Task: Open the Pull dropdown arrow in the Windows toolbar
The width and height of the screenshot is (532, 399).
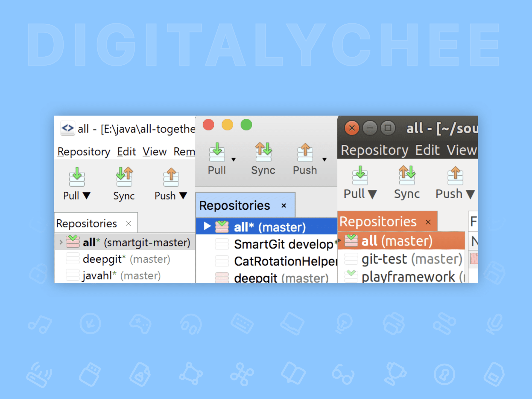Action: 87,196
